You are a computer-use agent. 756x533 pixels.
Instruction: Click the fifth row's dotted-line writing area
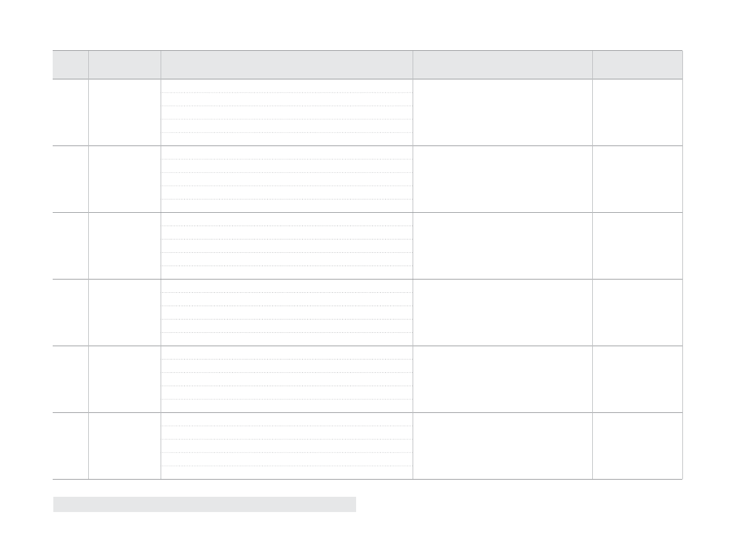point(286,379)
